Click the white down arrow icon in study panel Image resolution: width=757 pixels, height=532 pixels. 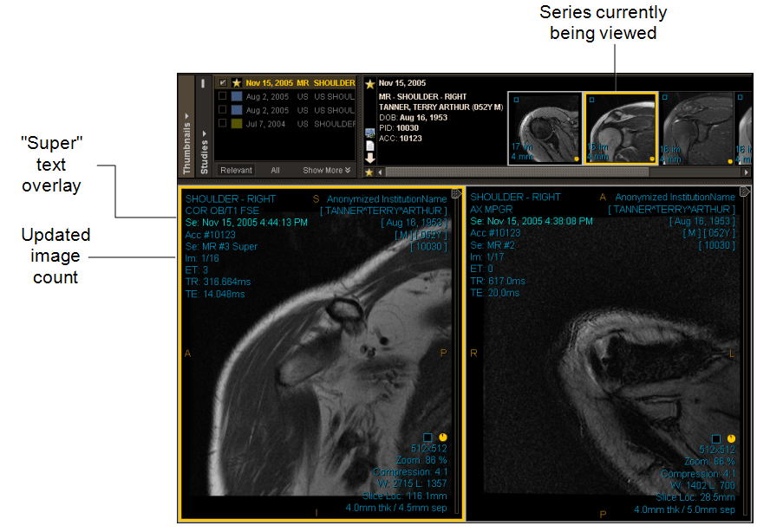pyautogui.click(x=370, y=158)
